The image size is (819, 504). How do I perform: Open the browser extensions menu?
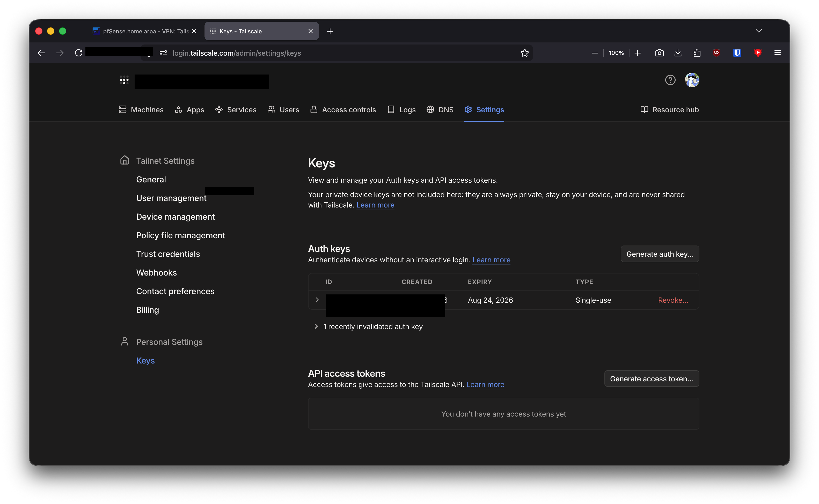point(697,53)
